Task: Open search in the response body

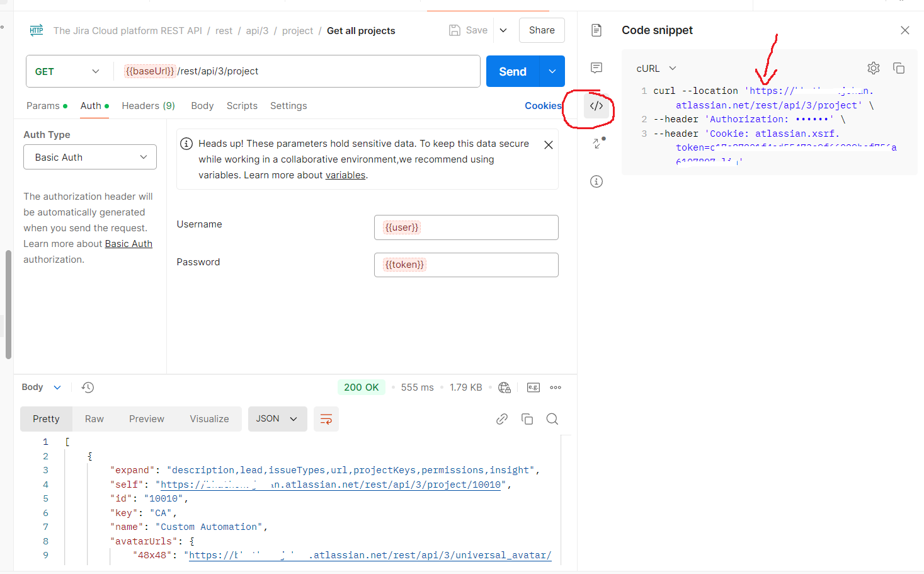Action: (552, 418)
